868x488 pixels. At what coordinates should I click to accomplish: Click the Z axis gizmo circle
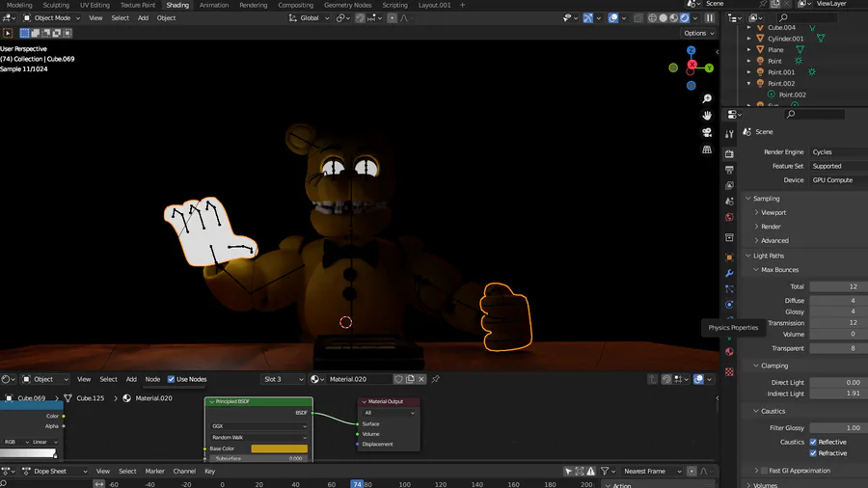coord(691,50)
